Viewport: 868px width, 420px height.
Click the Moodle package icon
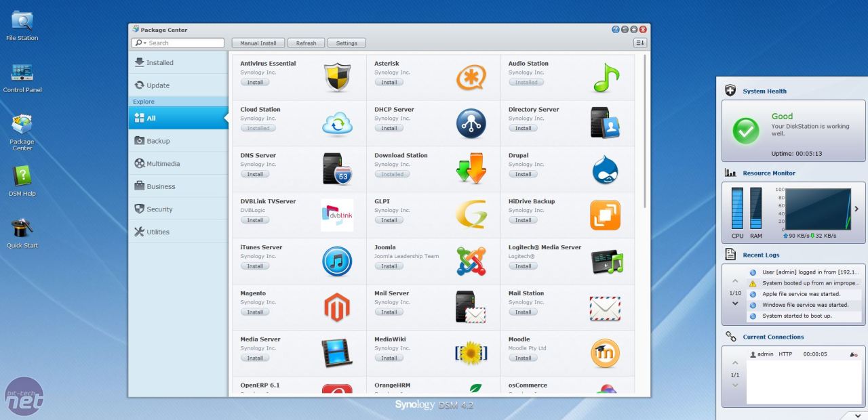tap(606, 354)
